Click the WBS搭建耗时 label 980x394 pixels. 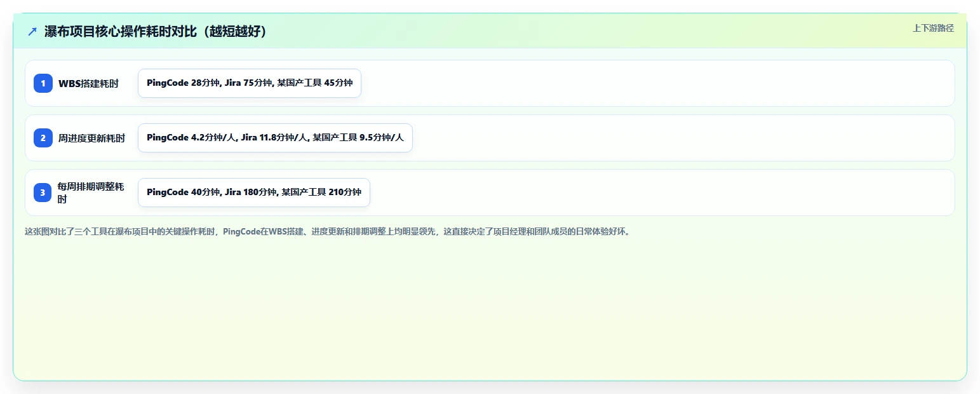tap(88, 83)
